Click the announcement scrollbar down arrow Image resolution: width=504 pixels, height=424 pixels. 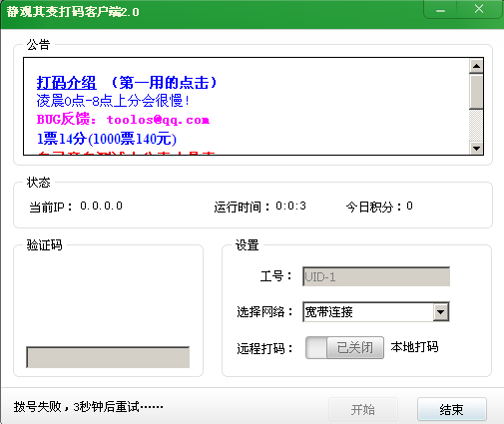point(476,148)
